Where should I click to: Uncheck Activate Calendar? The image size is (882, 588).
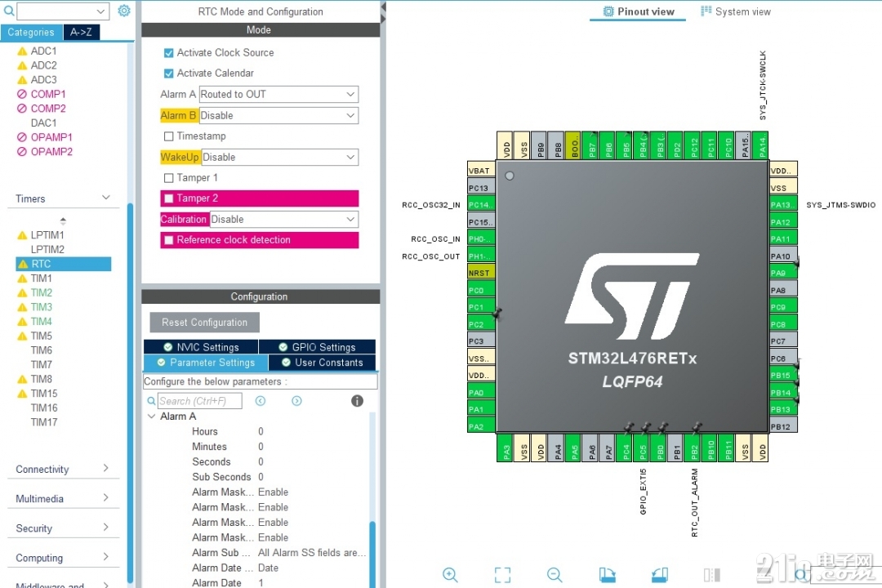[168, 73]
